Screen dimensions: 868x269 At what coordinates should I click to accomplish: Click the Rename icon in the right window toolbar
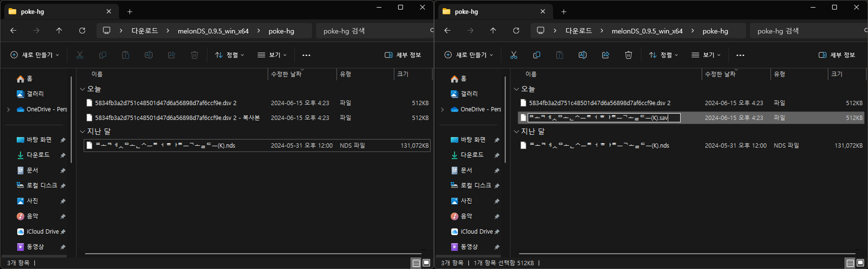tap(582, 55)
